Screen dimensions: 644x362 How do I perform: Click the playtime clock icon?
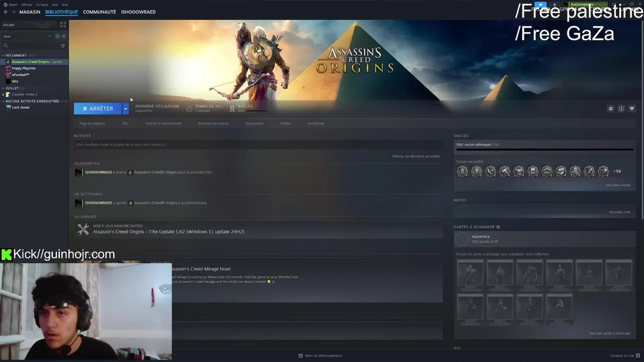(x=189, y=109)
